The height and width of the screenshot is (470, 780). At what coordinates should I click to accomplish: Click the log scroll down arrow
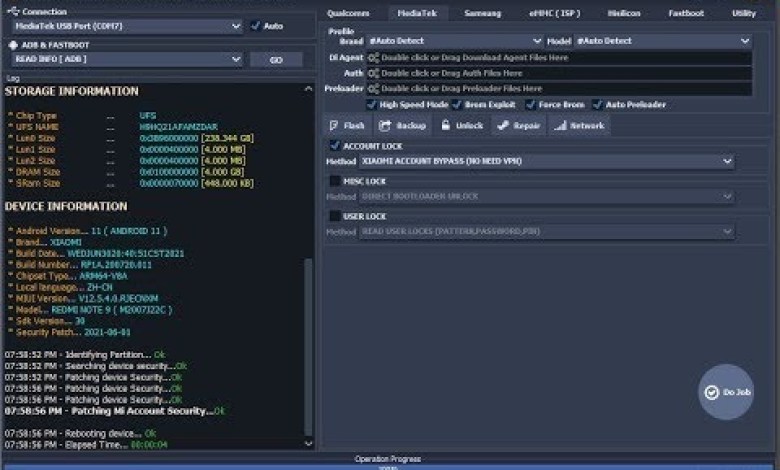pyautogui.click(x=308, y=443)
